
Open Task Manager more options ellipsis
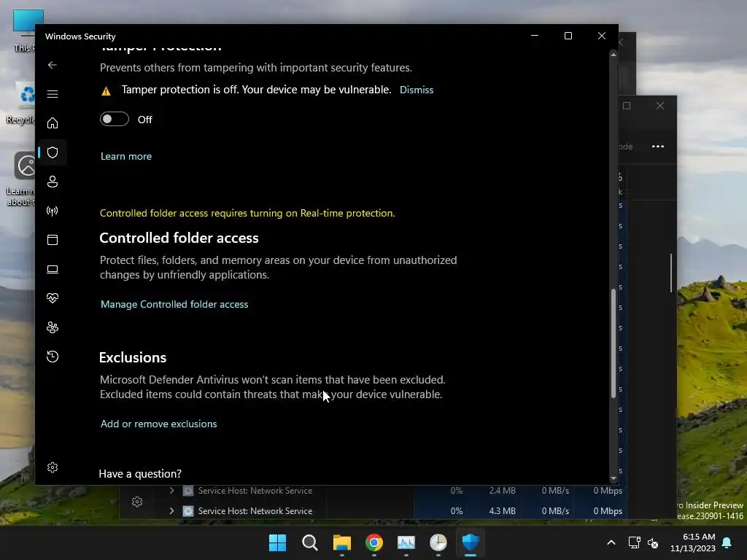click(658, 146)
